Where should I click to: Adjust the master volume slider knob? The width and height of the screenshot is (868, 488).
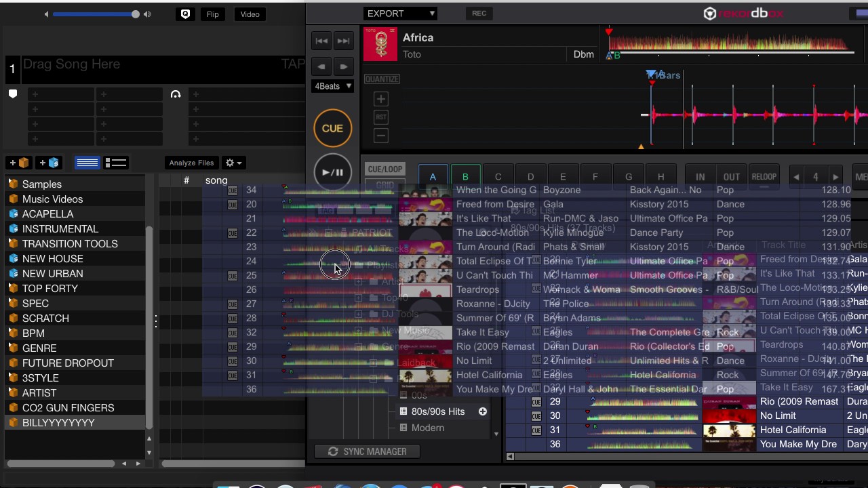136,14
